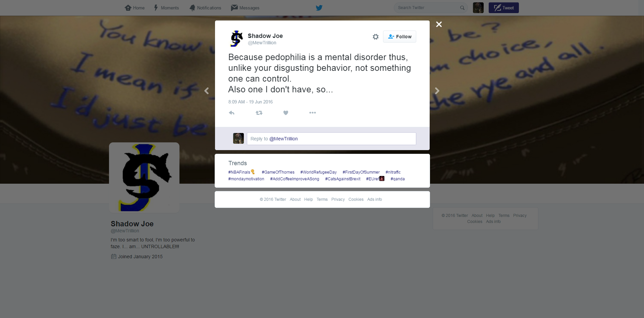Click Shadow Joe avatar in tweet header

(237, 39)
